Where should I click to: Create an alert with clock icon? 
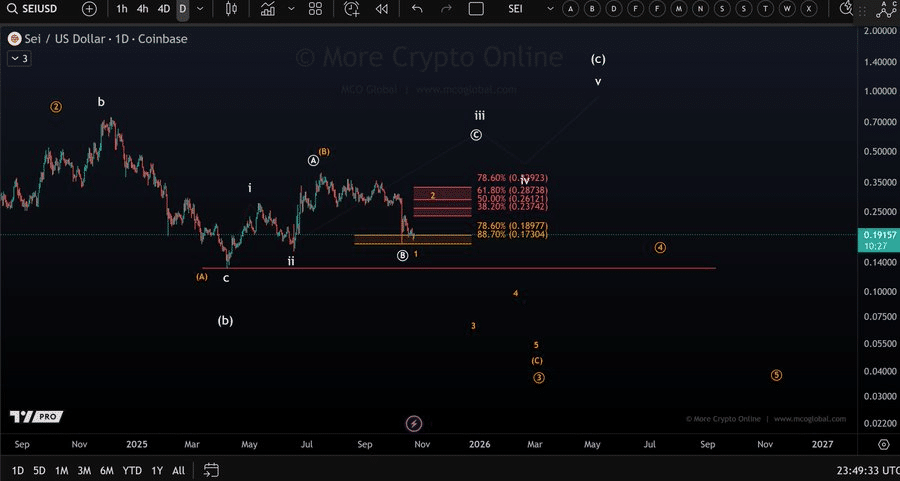[352, 9]
